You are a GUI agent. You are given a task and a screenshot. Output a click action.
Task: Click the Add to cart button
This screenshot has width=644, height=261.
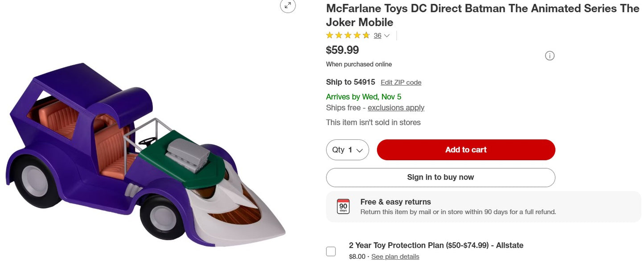click(x=466, y=150)
